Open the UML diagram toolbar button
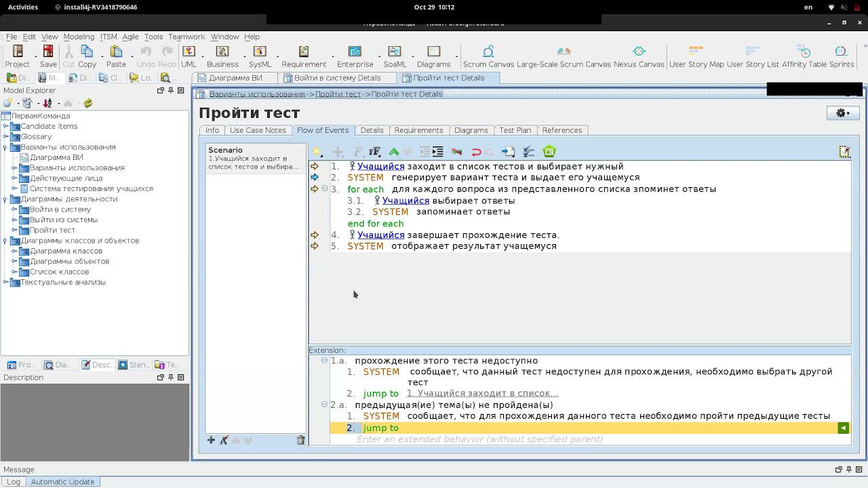The width and height of the screenshot is (868, 488). click(189, 52)
